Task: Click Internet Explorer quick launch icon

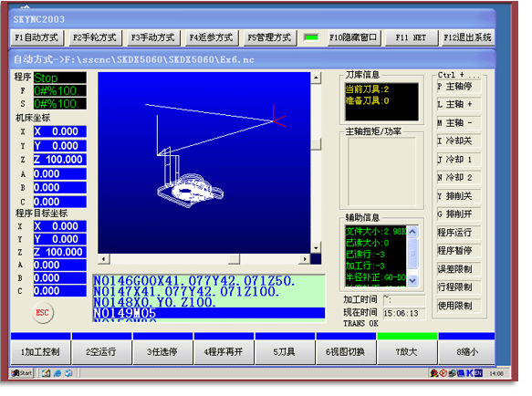Action: coord(57,373)
